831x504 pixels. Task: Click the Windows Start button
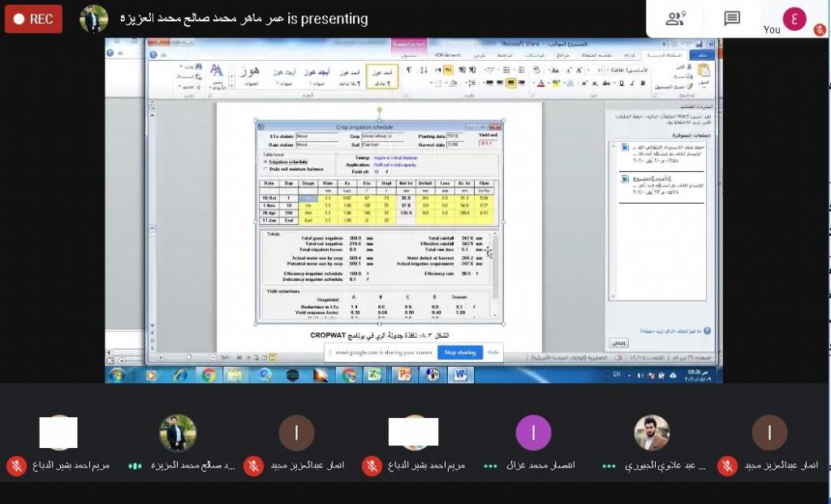[117, 375]
